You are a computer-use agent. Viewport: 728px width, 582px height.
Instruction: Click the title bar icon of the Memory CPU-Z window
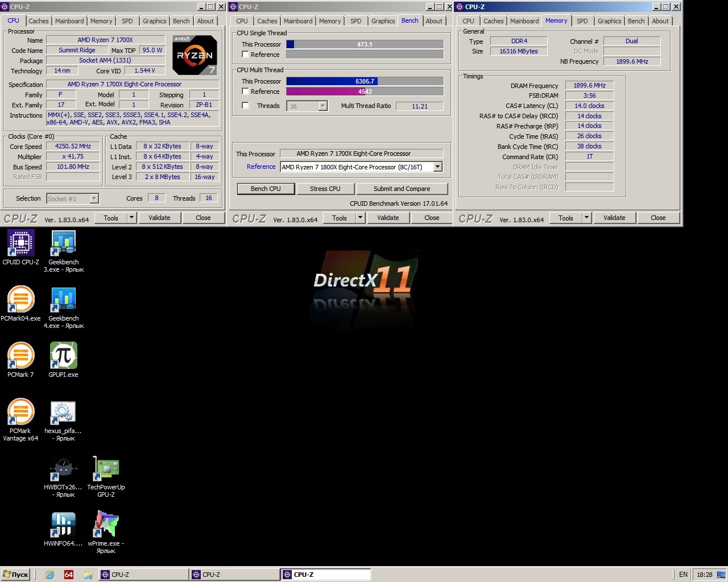pyautogui.click(x=460, y=7)
